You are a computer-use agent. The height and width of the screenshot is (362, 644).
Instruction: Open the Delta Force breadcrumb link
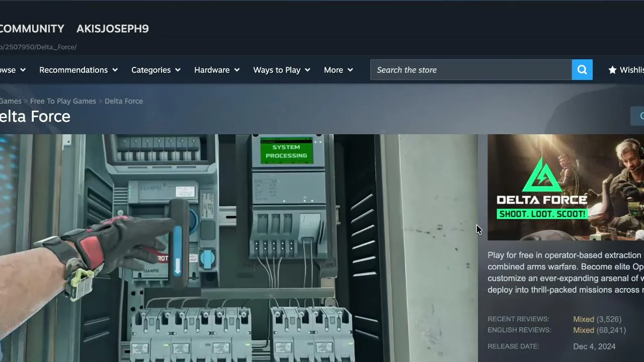pyautogui.click(x=124, y=101)
